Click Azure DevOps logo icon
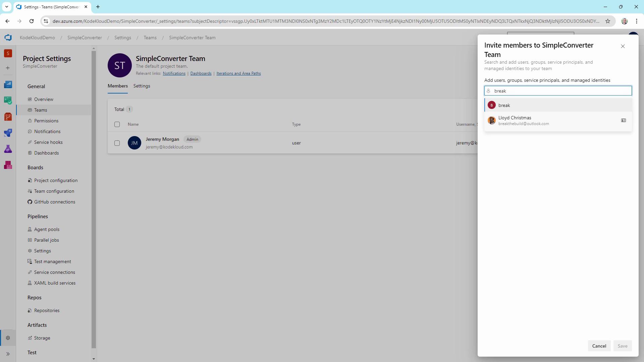Viewport: 644px width, 362px height. 8,38
